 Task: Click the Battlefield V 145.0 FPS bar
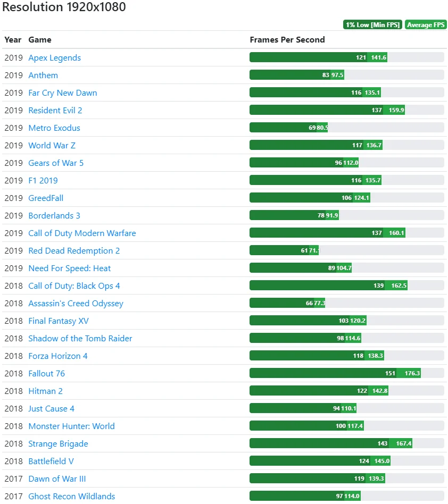(320, 461)
